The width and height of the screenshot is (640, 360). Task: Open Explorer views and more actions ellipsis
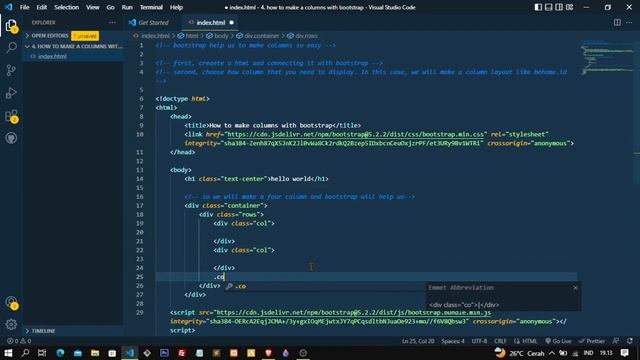click(112, 22)
